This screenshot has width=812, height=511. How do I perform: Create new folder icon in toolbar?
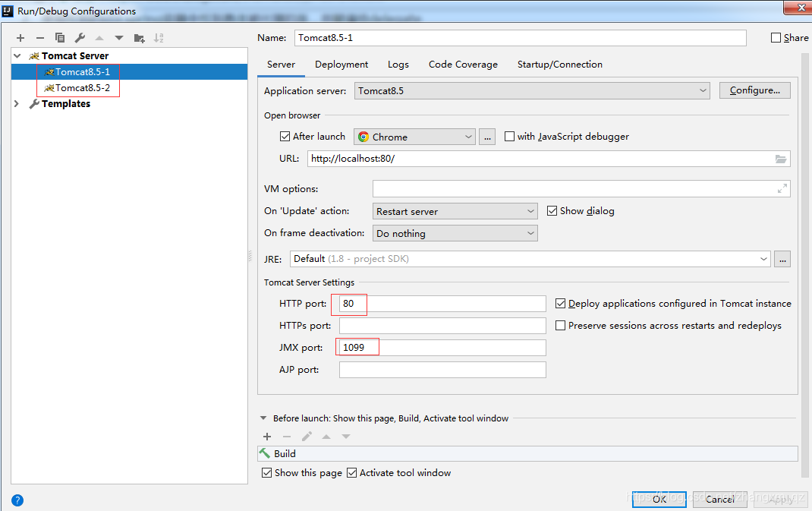click(140, 38)
